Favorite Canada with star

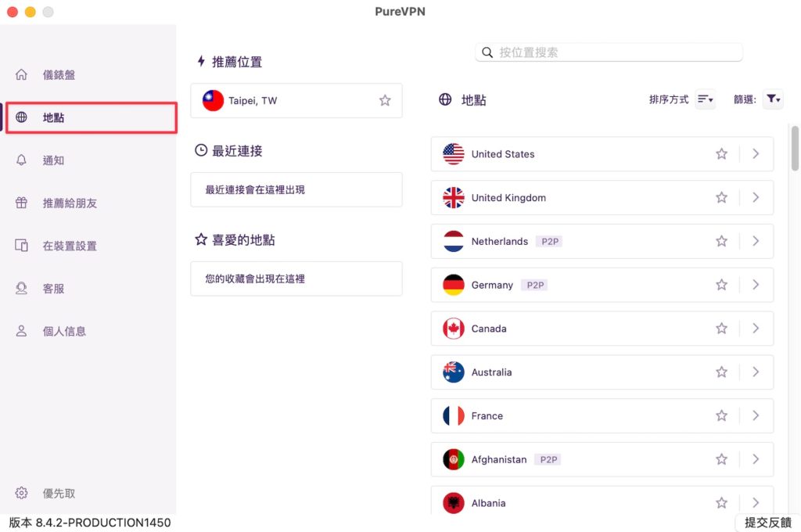[721, 328]
